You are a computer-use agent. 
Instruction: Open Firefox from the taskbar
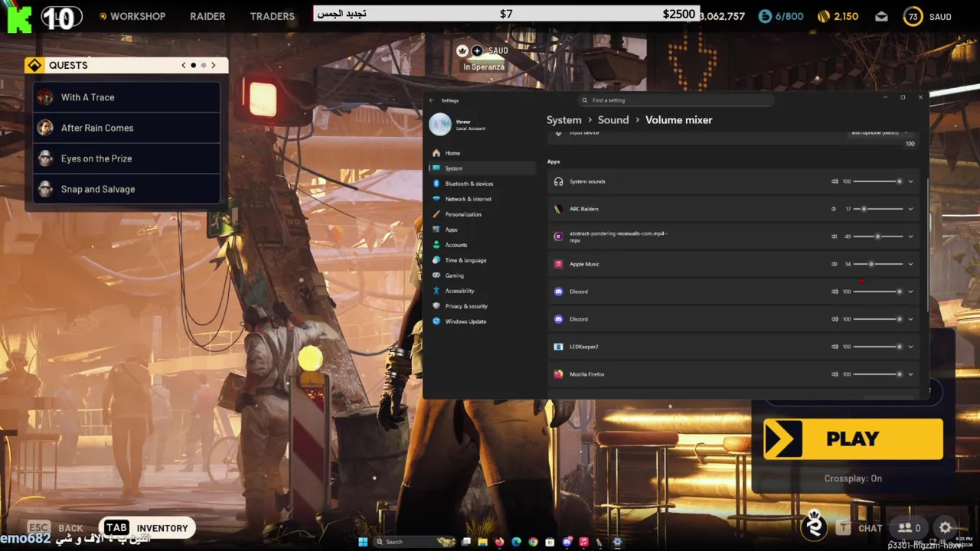tap(499, 542)
